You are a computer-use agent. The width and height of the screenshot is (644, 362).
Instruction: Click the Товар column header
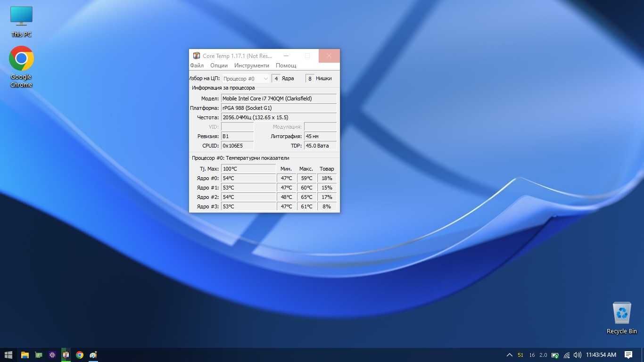[x=327, y=169]
